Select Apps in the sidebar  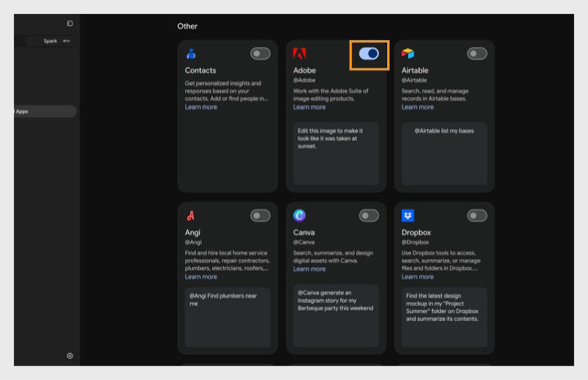click(x=45, y=111)
